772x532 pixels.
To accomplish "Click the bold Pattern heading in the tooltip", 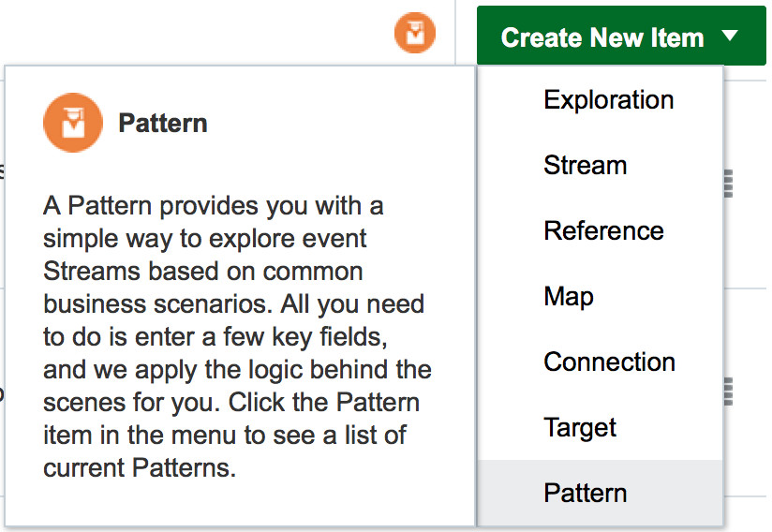I will [163, 123].
